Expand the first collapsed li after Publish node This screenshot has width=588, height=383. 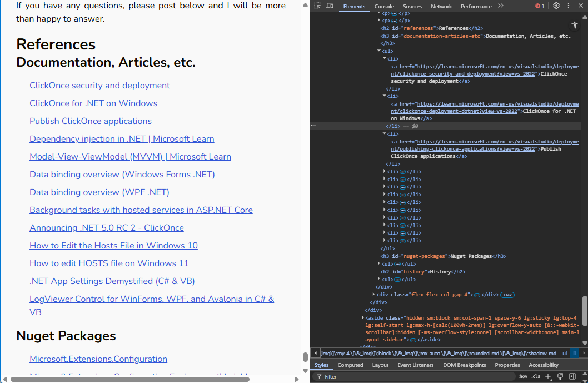click(385, 171)
